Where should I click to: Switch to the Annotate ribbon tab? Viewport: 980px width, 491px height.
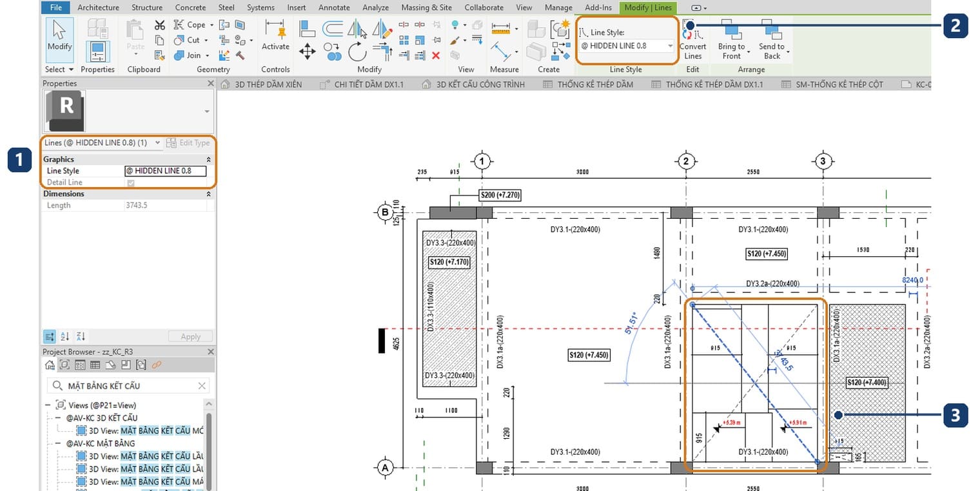coord(334,7)
